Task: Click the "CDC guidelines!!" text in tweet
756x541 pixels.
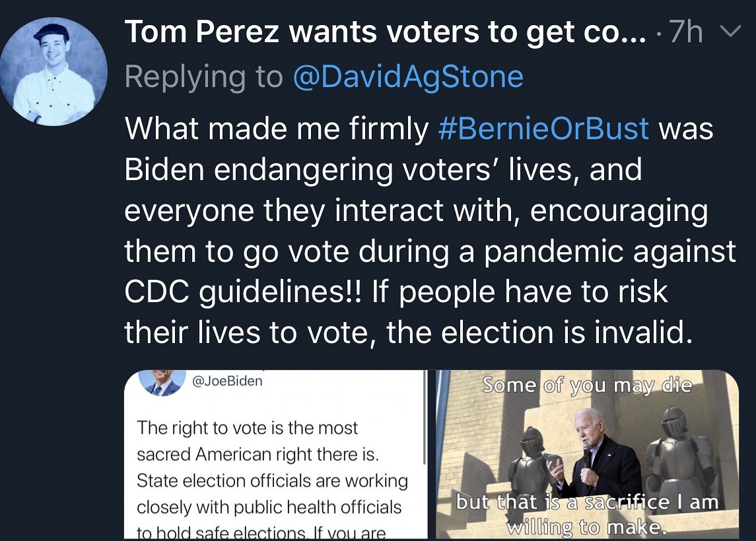Action: point(243,292)
